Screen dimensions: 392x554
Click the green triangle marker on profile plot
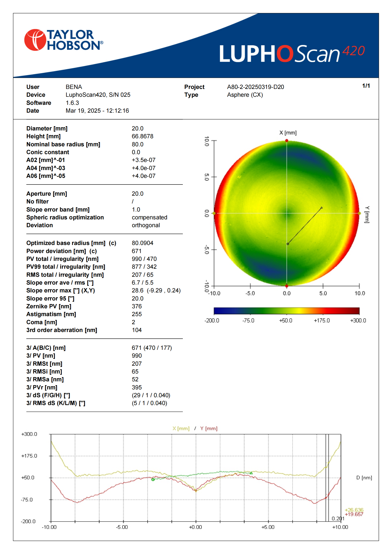pos(251,473)
